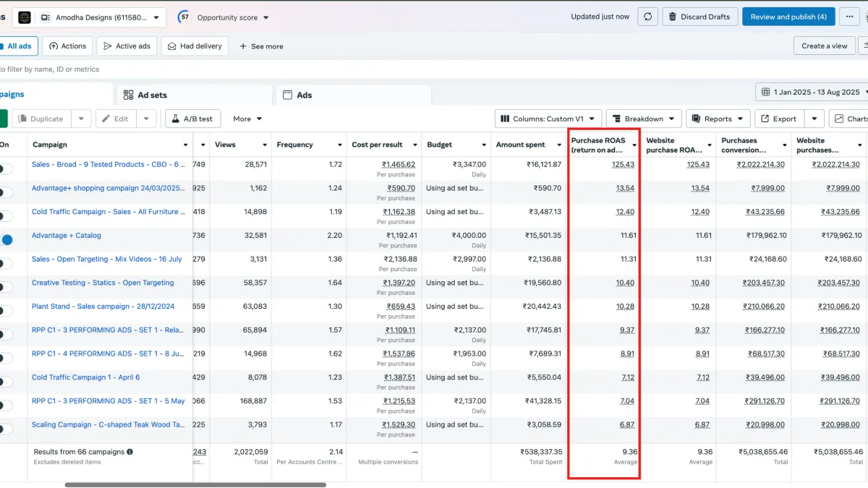This screenshot has height=488, width=868.
Task: Click the calendar icon on date range
Action: click(765, 92)
